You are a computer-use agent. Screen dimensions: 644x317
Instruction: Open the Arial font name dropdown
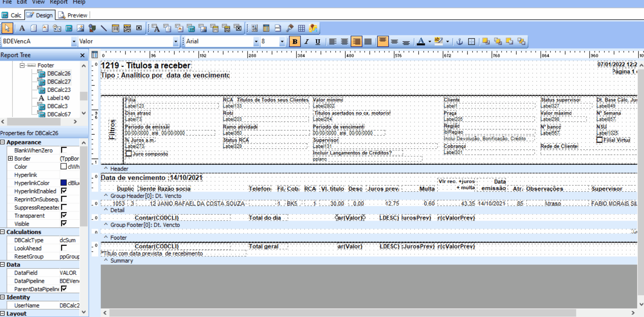(256, 41)
